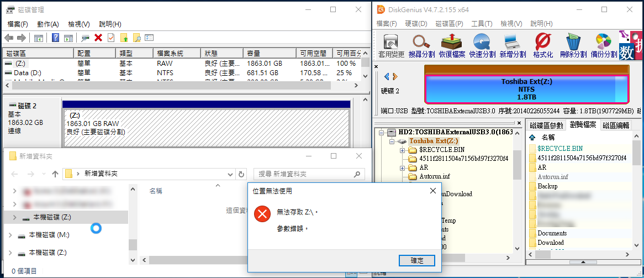Image resolution: width=644 pixels, height=278 pixels.
Task: Open 檢視(V) menu in Disk Management
Action: click(x=79, y=24)
